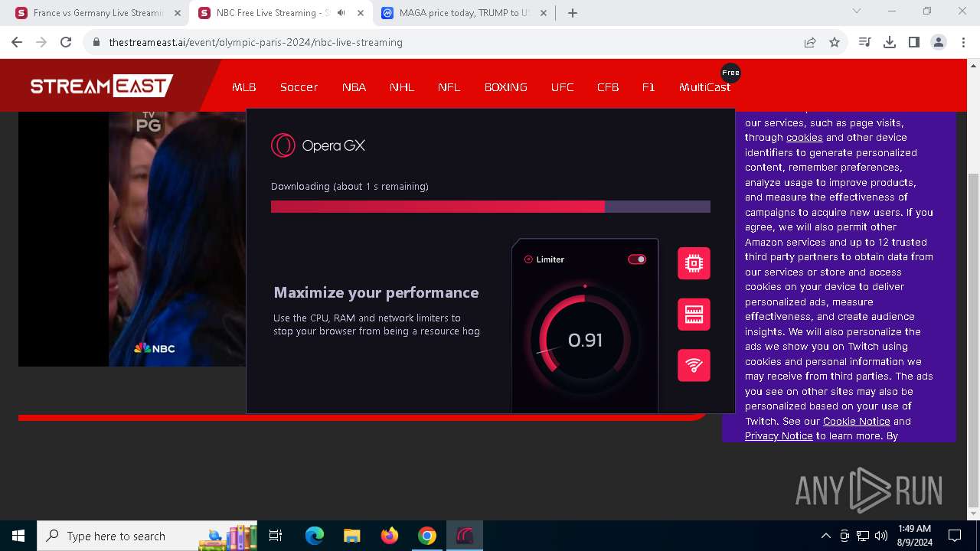Image resolution: width=980 pixels, height=551 pixels.
Task: Click the taskbar search box
Action: point(147,536)
